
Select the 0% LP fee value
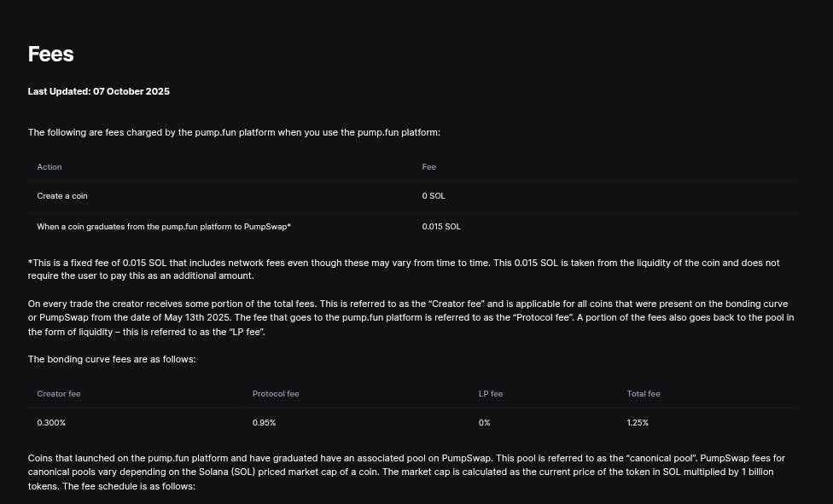(x=484, y=423)
